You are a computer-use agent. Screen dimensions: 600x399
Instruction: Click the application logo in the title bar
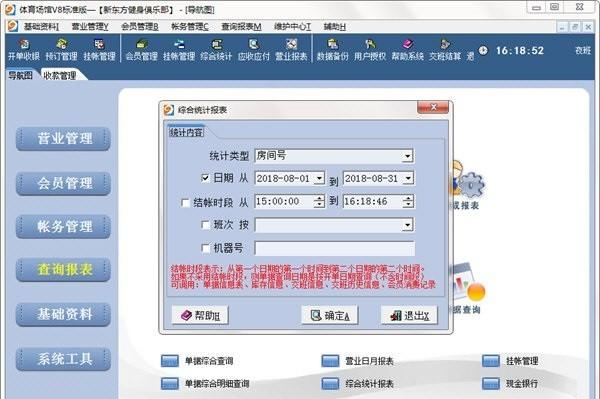point(10,9)
